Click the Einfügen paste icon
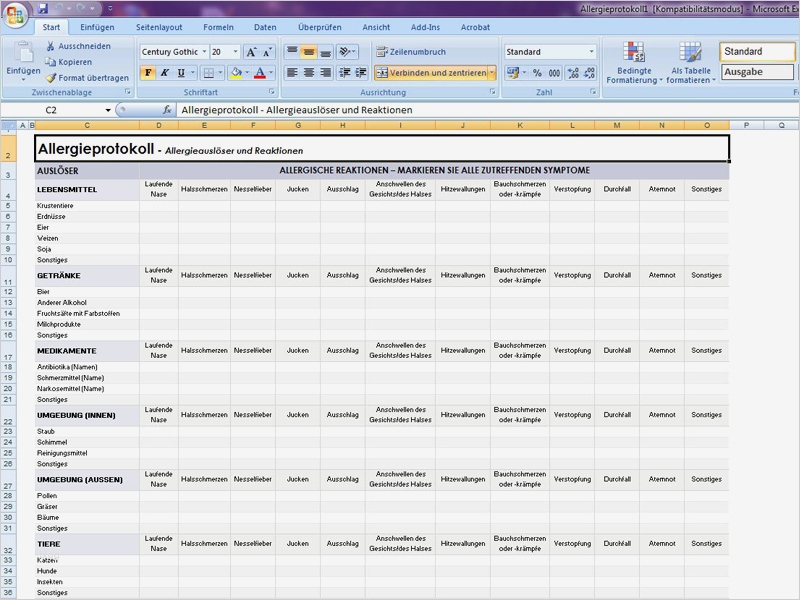Viewport: 800px width, 600px height. [x=23, y=53]
